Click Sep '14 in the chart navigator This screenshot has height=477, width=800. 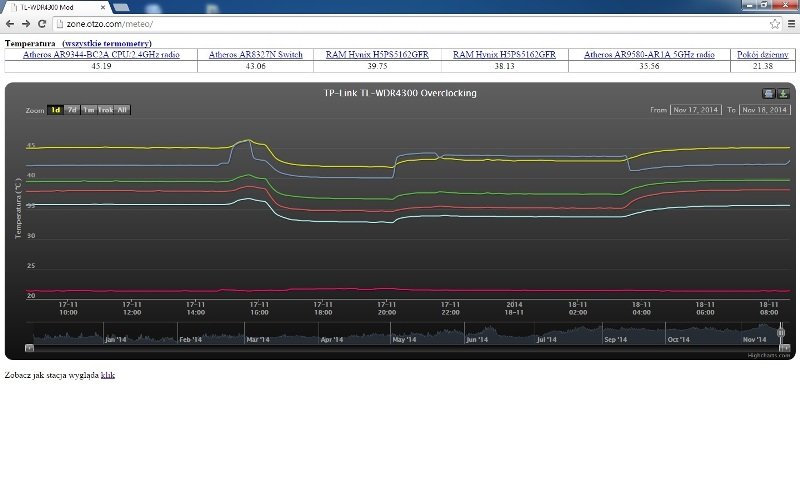click(615, 339)
